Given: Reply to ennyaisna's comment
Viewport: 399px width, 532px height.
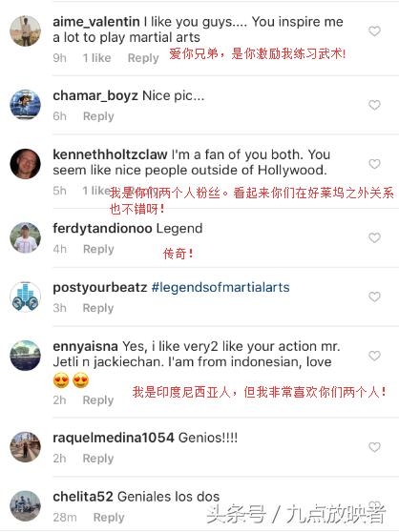Looking at the screenshot, I should click(98, 400).
